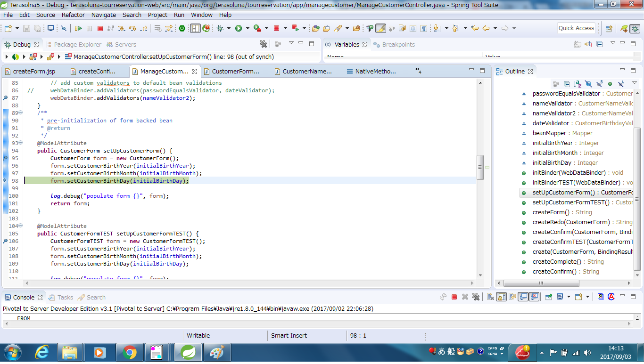Switch to the Package Explorer tab
This screenshot has width=644, height=364.
click(x=73, y=44)
